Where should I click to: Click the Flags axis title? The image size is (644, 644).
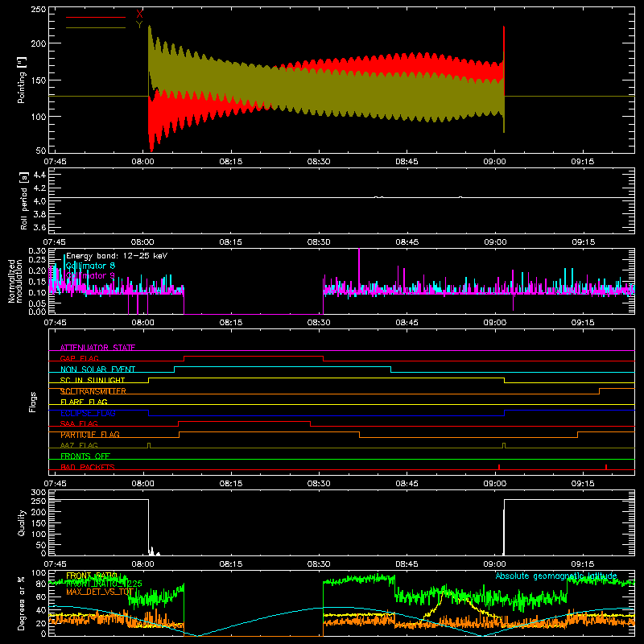pyautogui.click(x=32, y=402)
